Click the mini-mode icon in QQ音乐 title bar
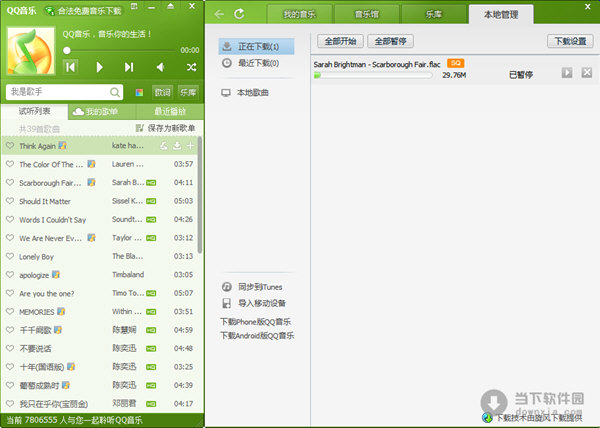 point(134,6)
